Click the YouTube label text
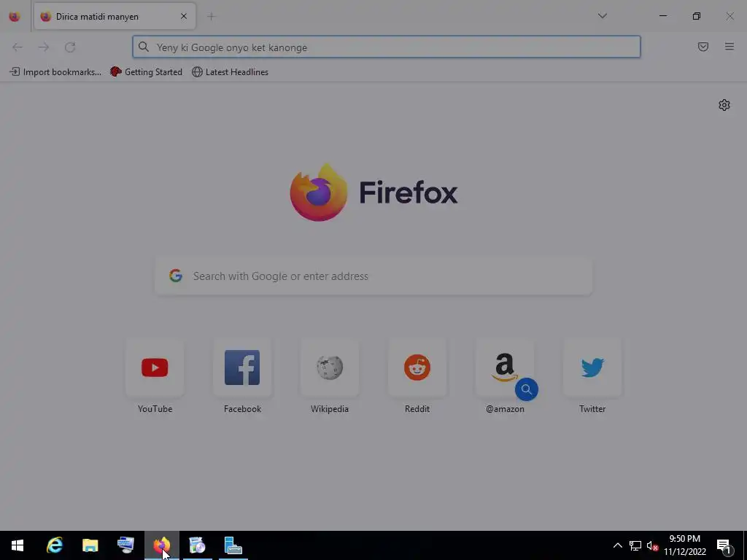The image size is (747, 560). (x=155, y=409)
